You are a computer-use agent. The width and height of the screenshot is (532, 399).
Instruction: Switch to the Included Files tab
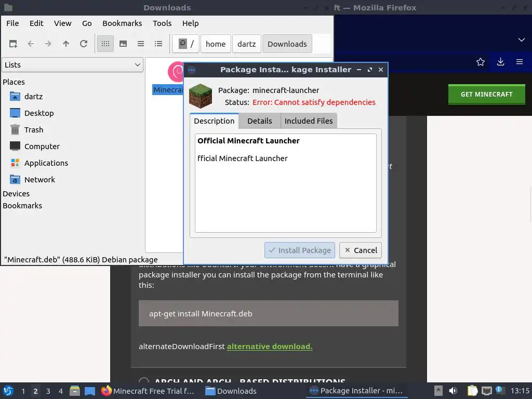309,121
